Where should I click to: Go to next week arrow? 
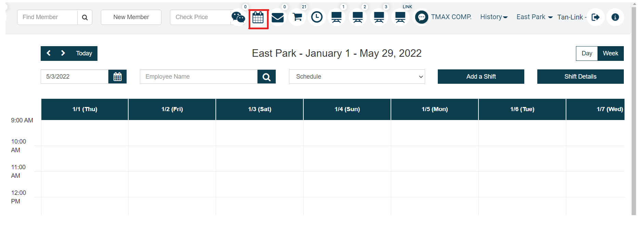point(63,53)
